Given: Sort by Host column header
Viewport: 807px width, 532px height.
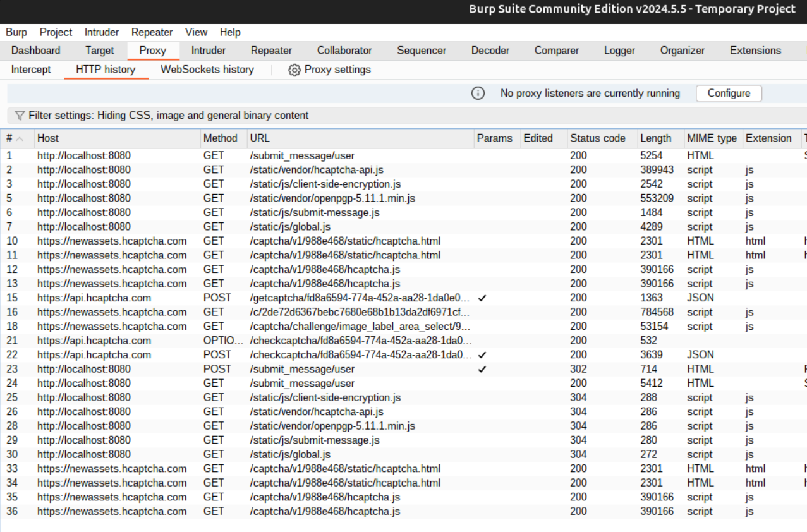Looking at the screenshot, I should 116,138.
